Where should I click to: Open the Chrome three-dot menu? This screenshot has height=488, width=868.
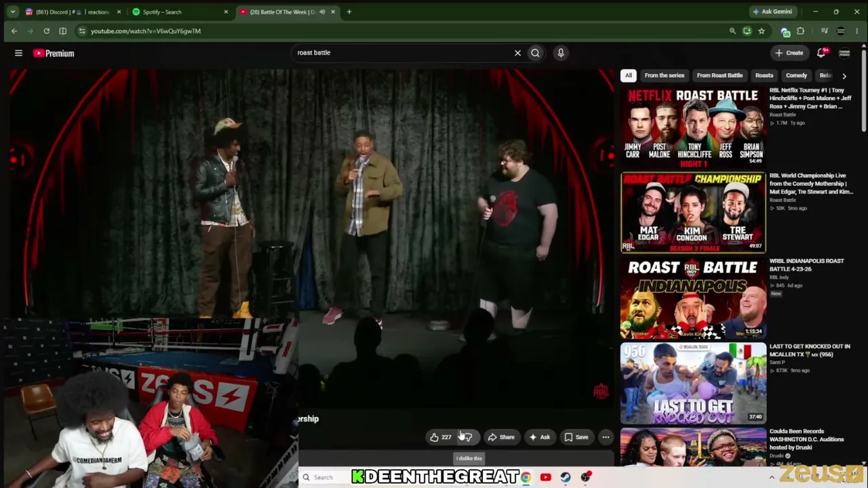(x=856, y=31)
